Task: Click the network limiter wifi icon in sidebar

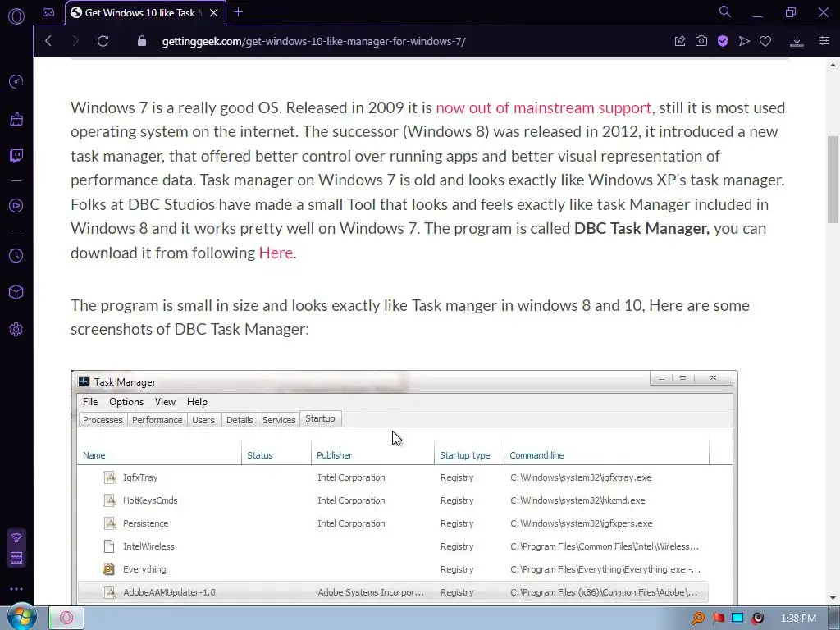Action: (x=16, y=537)
